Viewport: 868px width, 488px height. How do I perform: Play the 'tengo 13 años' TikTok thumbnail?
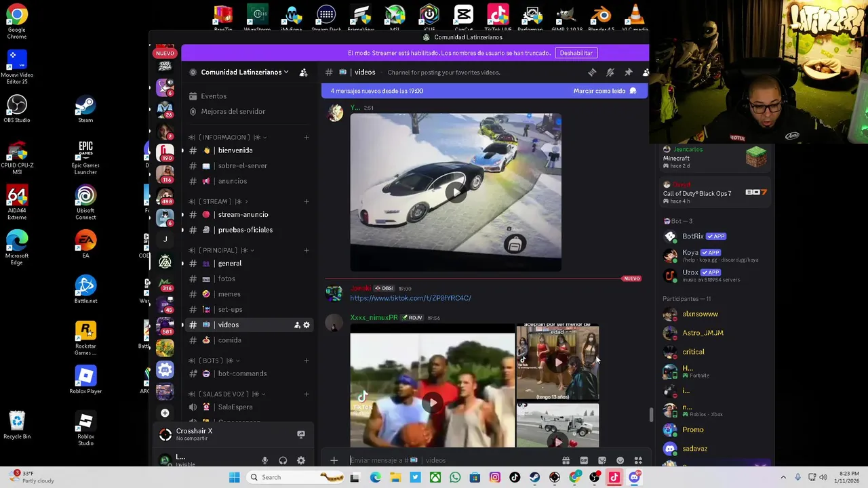point(557,363)
